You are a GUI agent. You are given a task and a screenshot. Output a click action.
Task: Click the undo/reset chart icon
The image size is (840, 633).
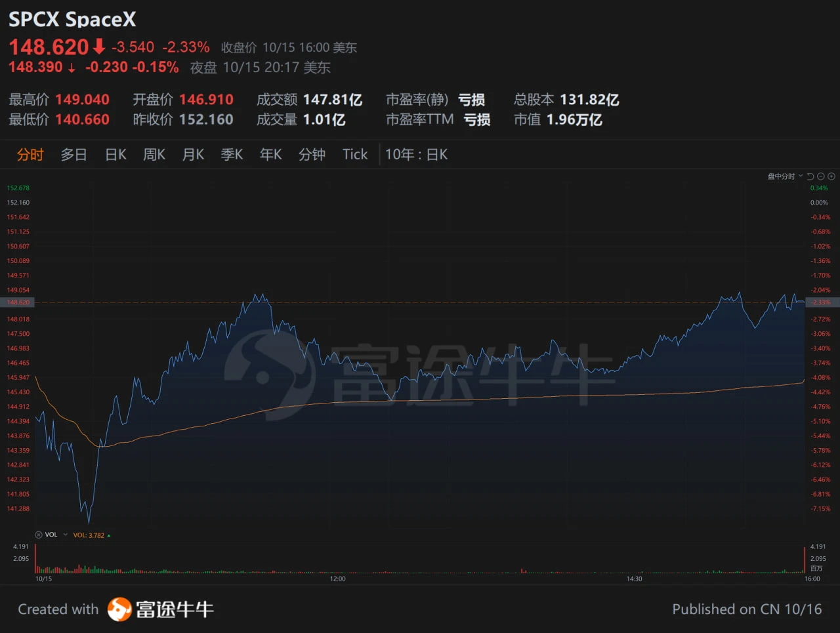810,176
